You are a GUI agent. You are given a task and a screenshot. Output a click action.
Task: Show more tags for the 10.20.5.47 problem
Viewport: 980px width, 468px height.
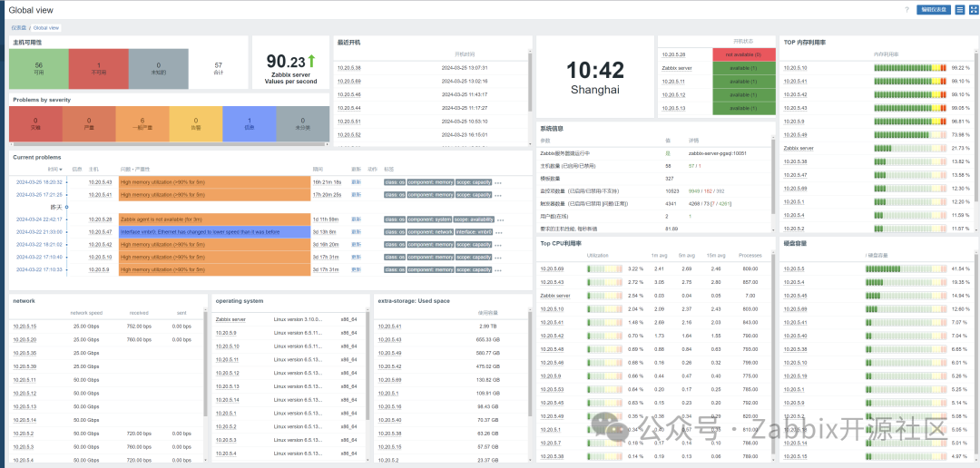[498, 232]
